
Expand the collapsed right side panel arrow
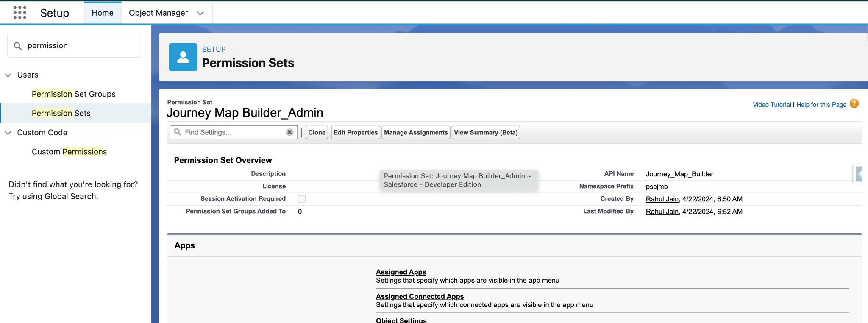pos(859,174)
